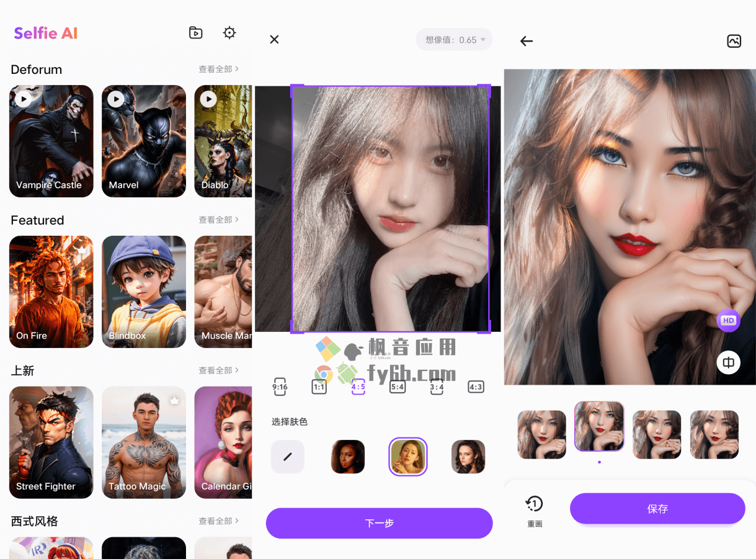Click the compare split-view icon
Image resolution: width=756 pixels, height=559 pixels.
point(728,363)
